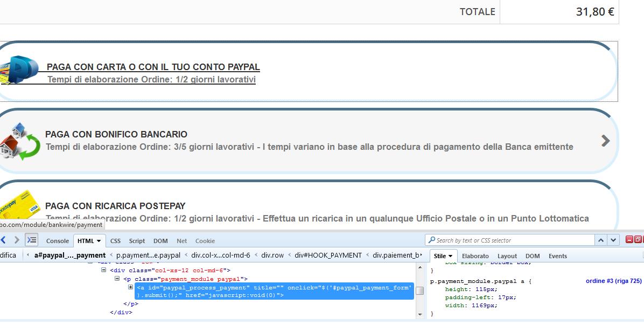Screen dimensions: 644x332
Task: Click HTML panel scrollbar up arrow
Action: 420,267
